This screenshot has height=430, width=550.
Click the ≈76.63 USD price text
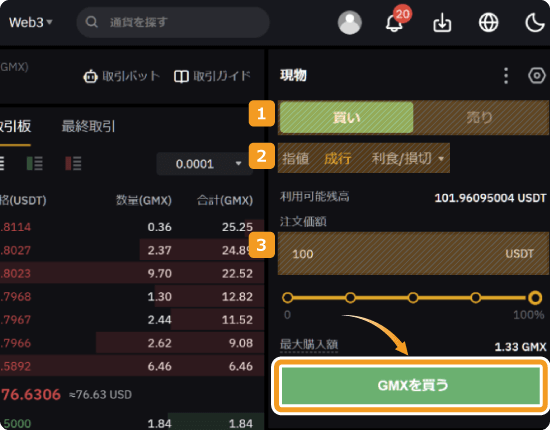pos(100,395)
